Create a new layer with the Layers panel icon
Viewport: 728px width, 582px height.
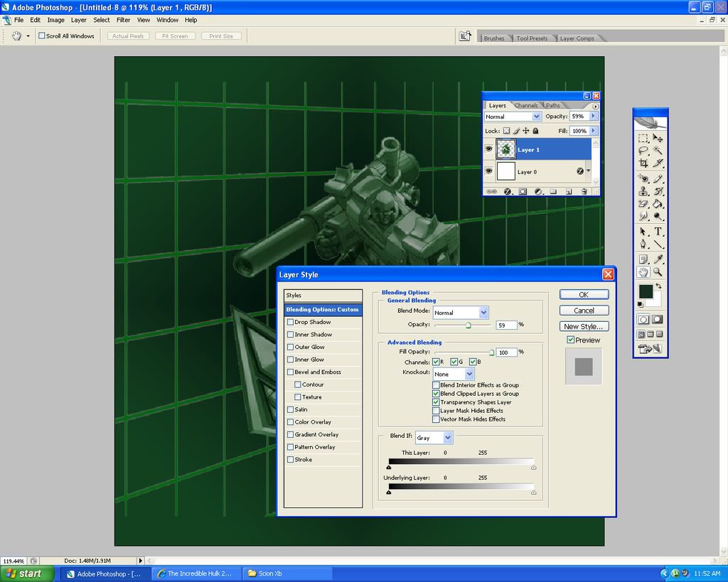tap(569, 191)
